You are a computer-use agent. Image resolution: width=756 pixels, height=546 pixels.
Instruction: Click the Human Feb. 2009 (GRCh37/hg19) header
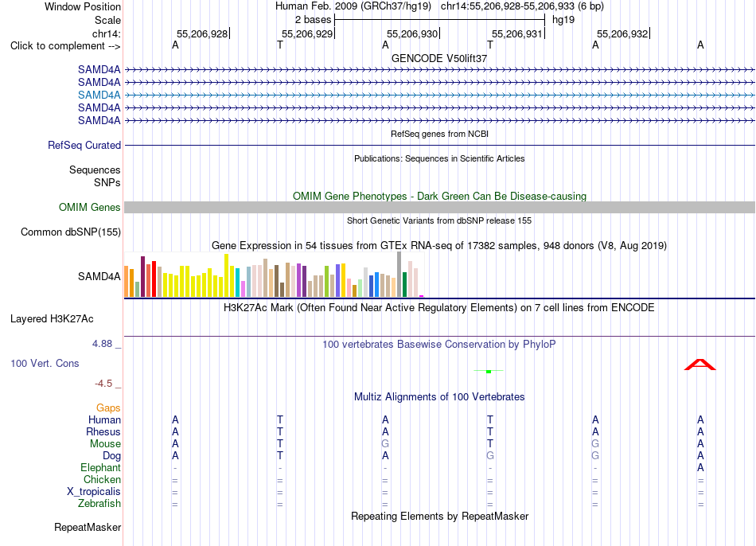[x=353, y=6]
